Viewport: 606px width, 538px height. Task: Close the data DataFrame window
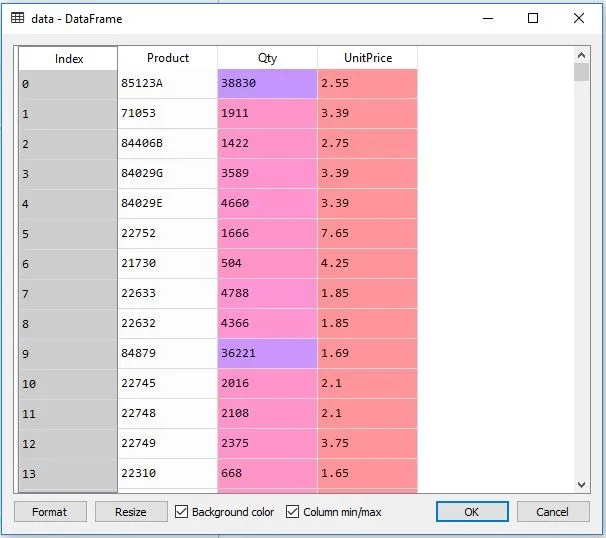tap(579, 18)
